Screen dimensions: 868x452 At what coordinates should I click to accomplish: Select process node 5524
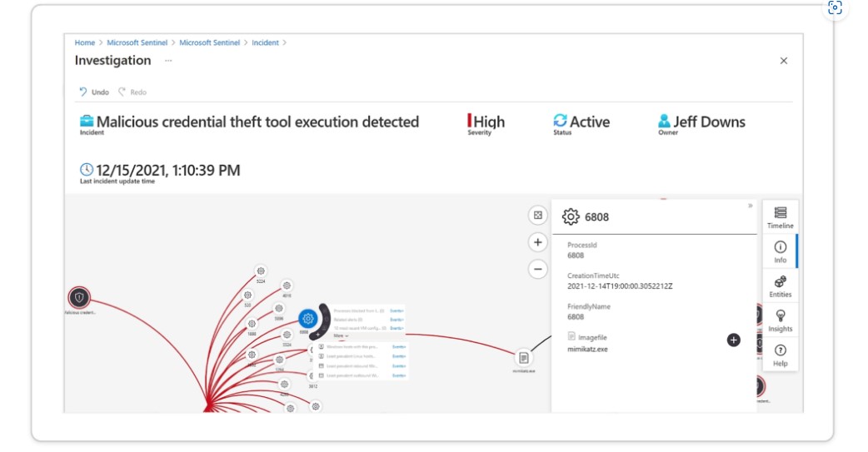tap(287, 335)
